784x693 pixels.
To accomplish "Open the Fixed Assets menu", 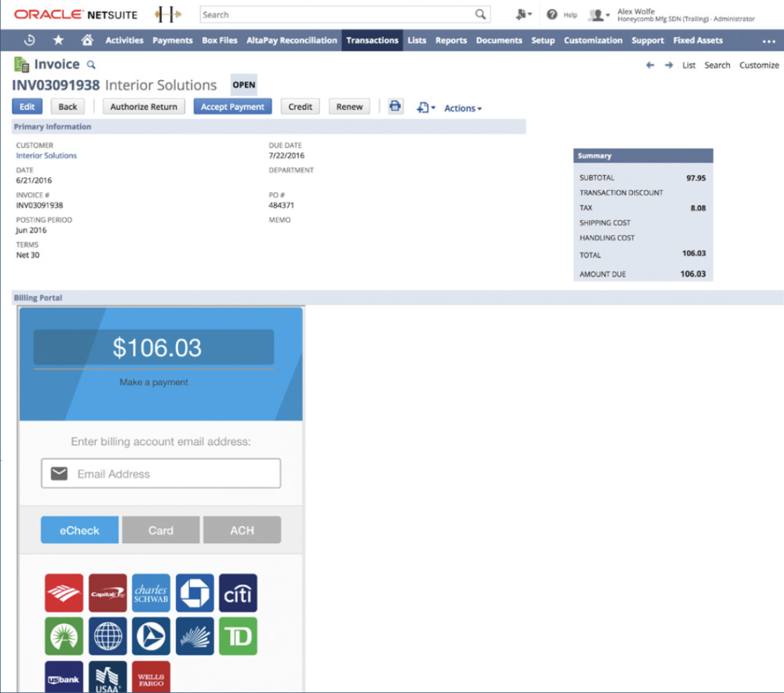I will tap(698, 41).
